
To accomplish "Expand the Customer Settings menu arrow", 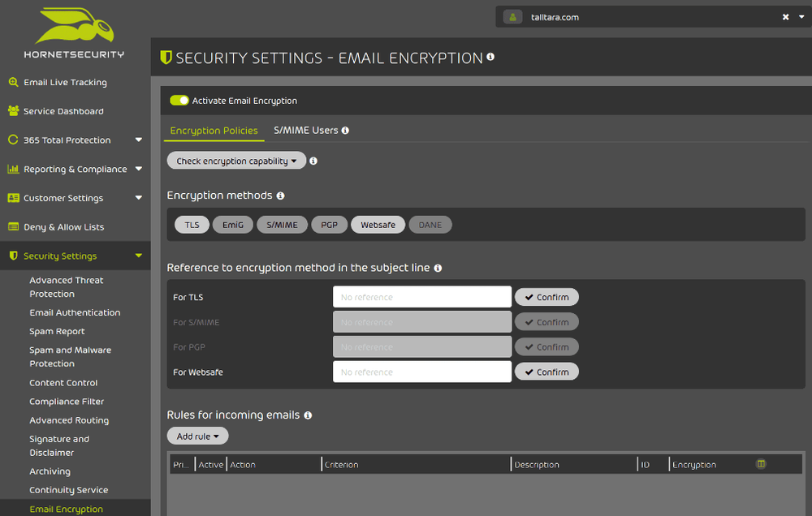I will [139, 198].
